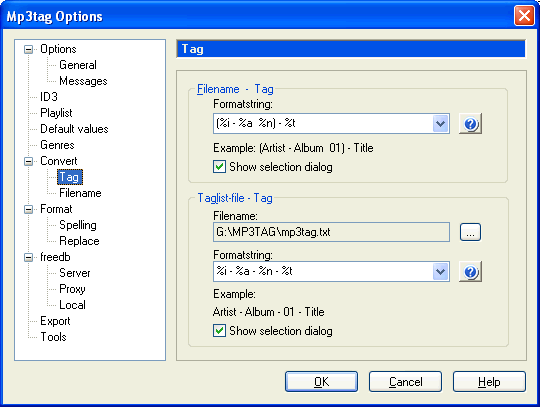Collapse the Convert tree node
The height and width of the screenshot is (407, 540).
(x=29, y=161)
